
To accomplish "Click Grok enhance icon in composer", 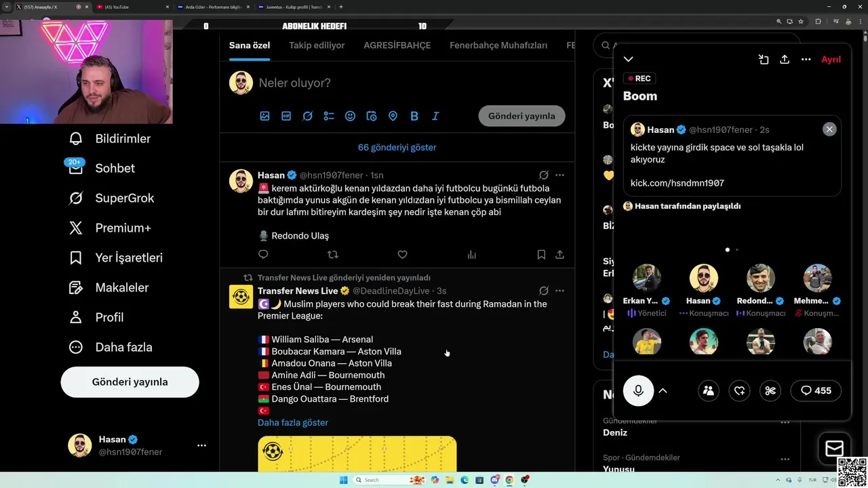I will [307, 116].
